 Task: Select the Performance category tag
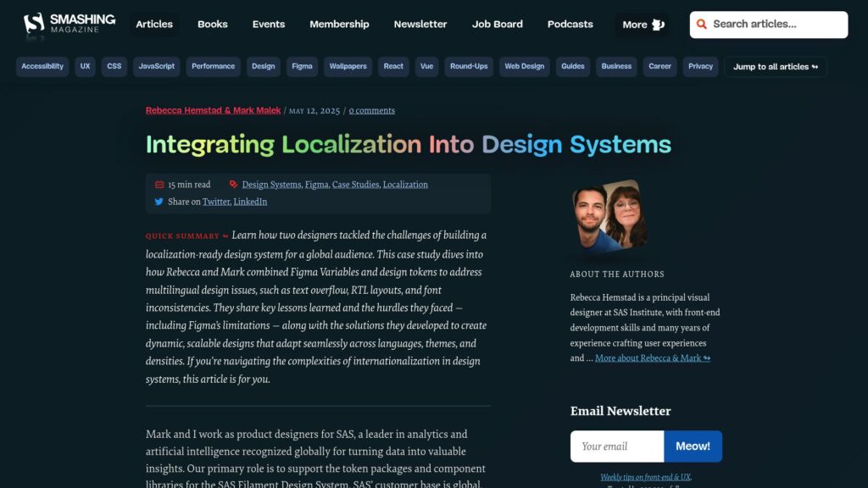click(213, 66)
